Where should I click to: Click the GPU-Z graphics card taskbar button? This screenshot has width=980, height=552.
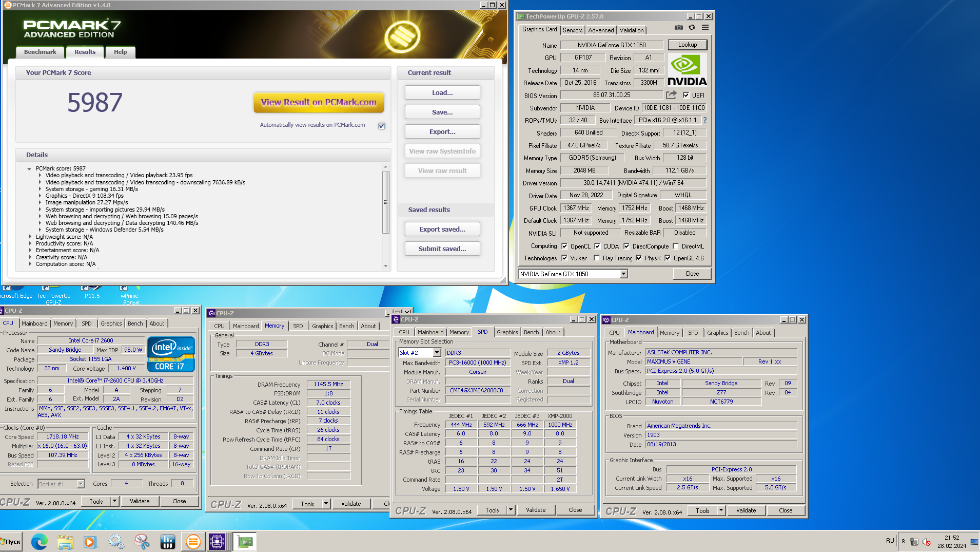pyautogui.click(x=245, y=542)
